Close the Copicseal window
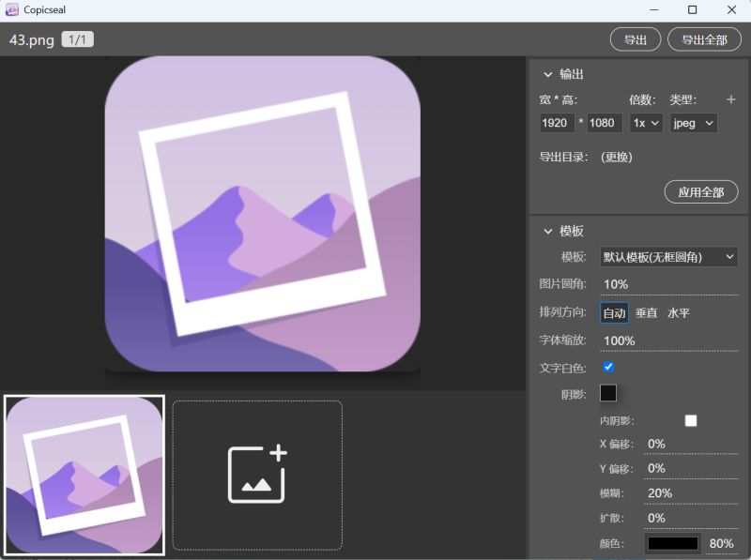The height and width of the screenshot is (560, 751). click(x=731, y=9)
